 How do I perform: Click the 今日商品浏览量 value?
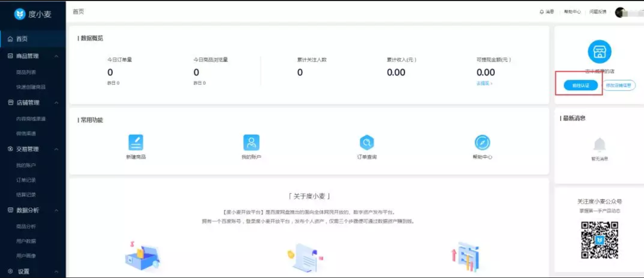(x=196, y=72)
